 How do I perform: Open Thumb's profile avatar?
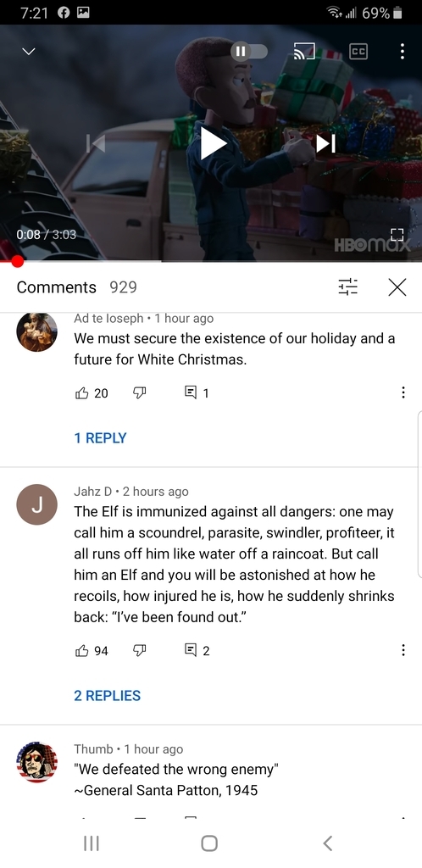(37, 762)
